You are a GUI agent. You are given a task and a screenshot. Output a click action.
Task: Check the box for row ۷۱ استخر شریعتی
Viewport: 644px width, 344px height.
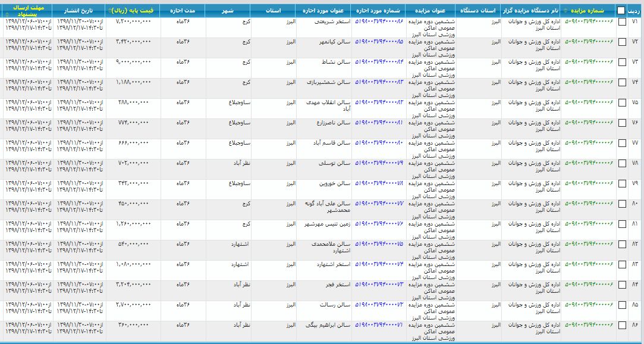click(622, 21)
